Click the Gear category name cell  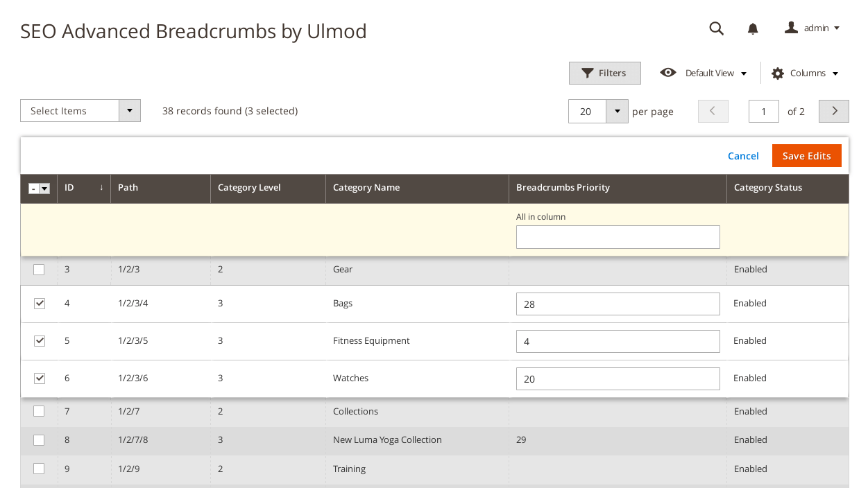417,269
